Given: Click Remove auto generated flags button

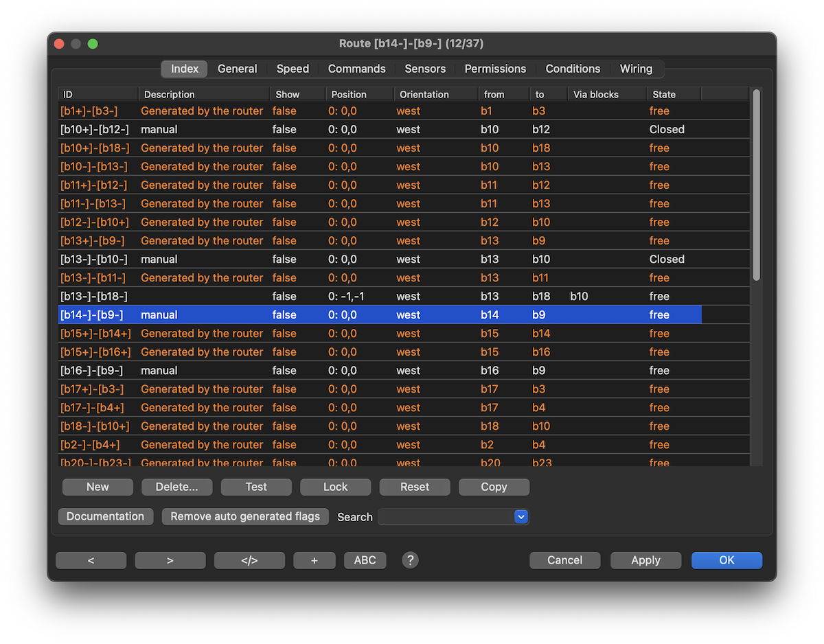Looking at the screenshot, I should pos(245,516).
